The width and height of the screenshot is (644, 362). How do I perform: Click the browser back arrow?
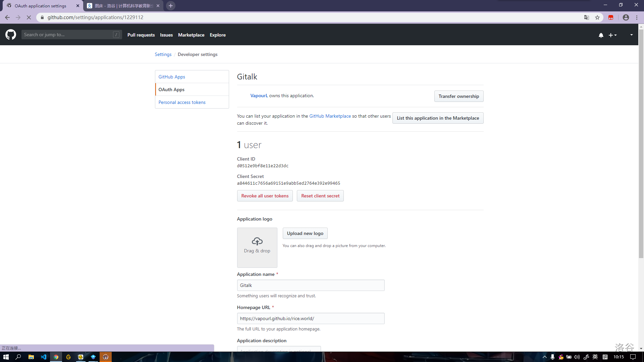7,17
